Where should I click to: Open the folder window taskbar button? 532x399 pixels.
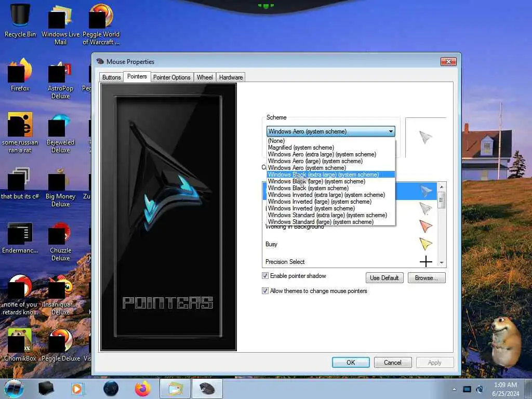[175, 389]
